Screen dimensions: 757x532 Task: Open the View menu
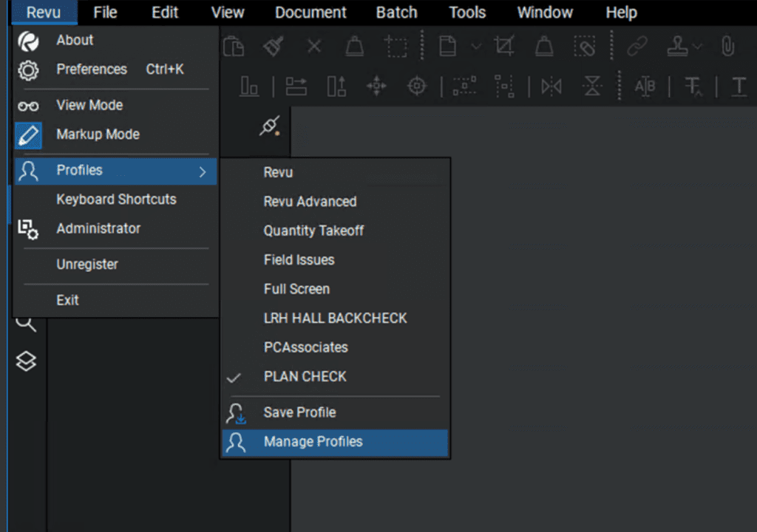coord(228,13)
